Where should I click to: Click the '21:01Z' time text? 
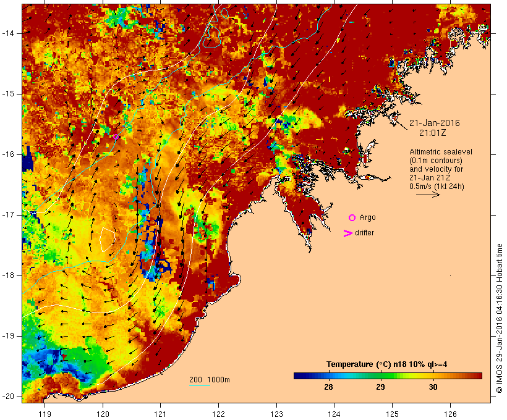[x=433, y=133]
